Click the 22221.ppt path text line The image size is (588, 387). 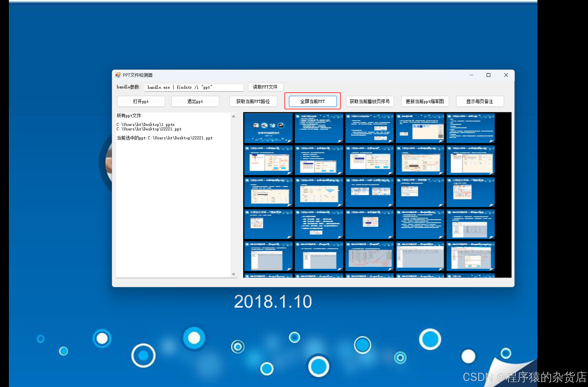click(x=149, y=129)
